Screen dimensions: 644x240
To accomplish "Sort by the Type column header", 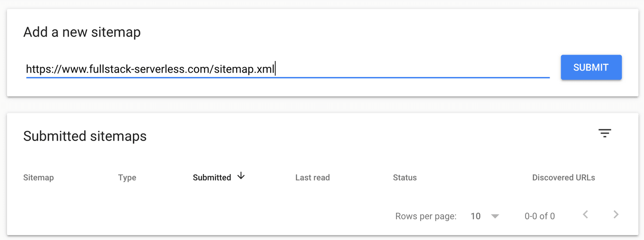I will (x=127, y=178).
